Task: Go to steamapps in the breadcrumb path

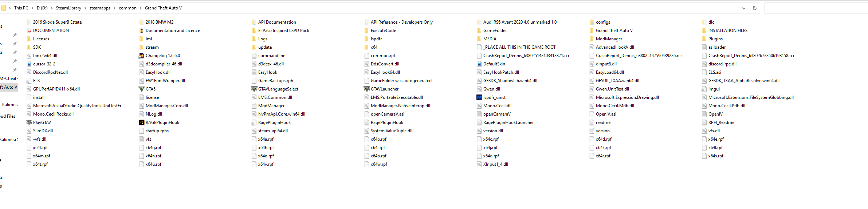Action: click(x=100, y=8)
